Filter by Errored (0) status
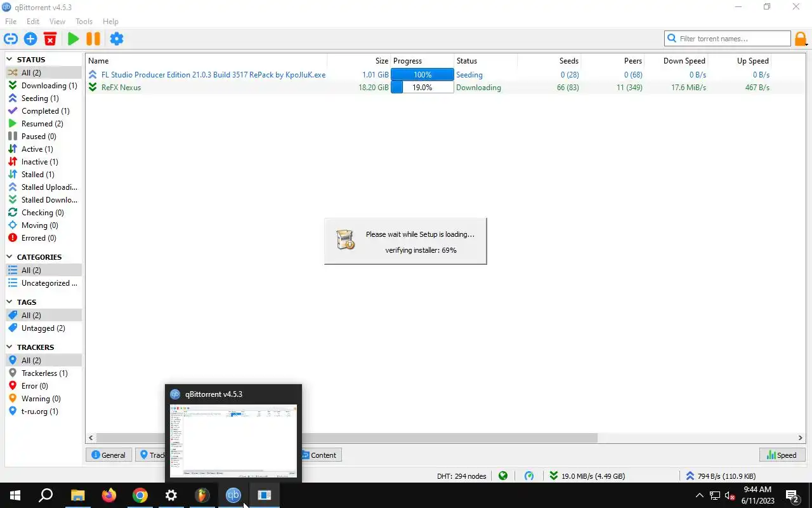This screenshot has height=508, width=812. pos(43,238)
